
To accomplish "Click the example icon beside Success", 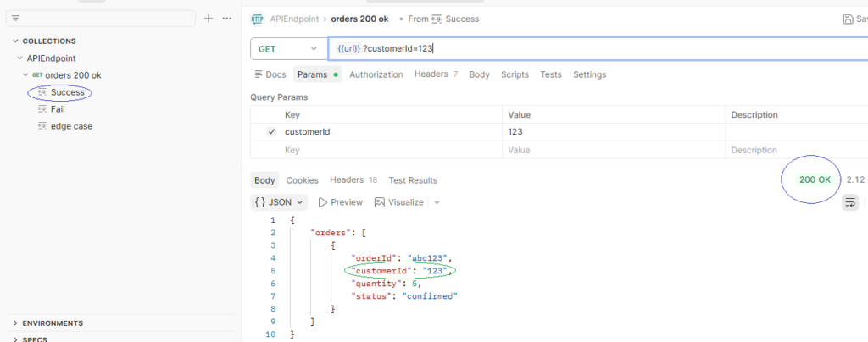I will [42, 92].
